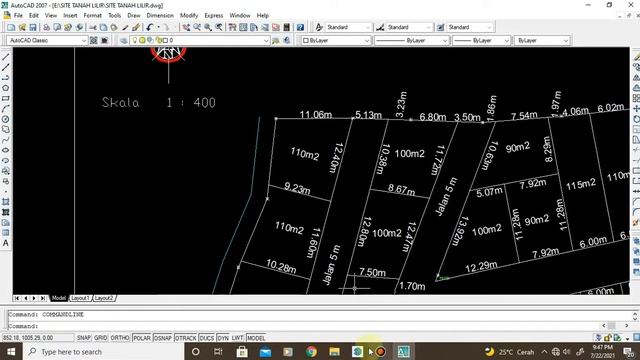The width and height of the screenshot is (640, 360).
Task: Select the Spline draw tool
Action: [x=6, y=140]
